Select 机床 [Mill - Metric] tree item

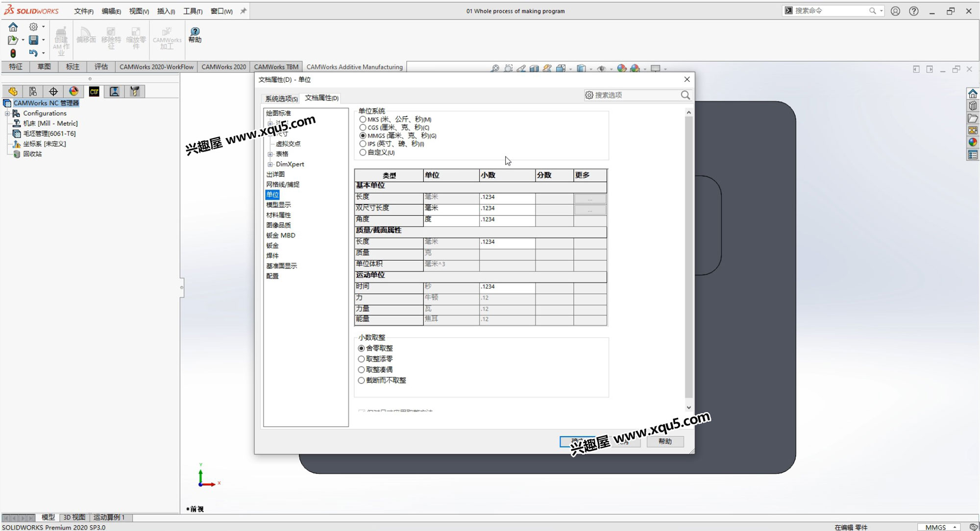tap(50, 123)
